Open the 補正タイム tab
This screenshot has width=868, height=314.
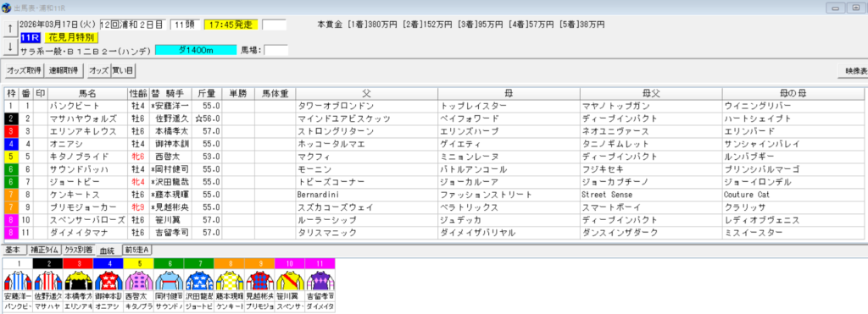point(44,250)
